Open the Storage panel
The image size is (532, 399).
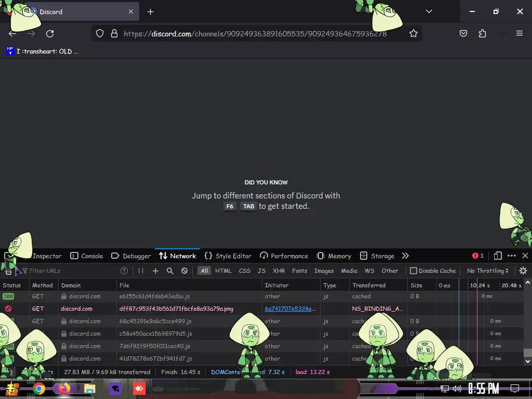[377, 256]
